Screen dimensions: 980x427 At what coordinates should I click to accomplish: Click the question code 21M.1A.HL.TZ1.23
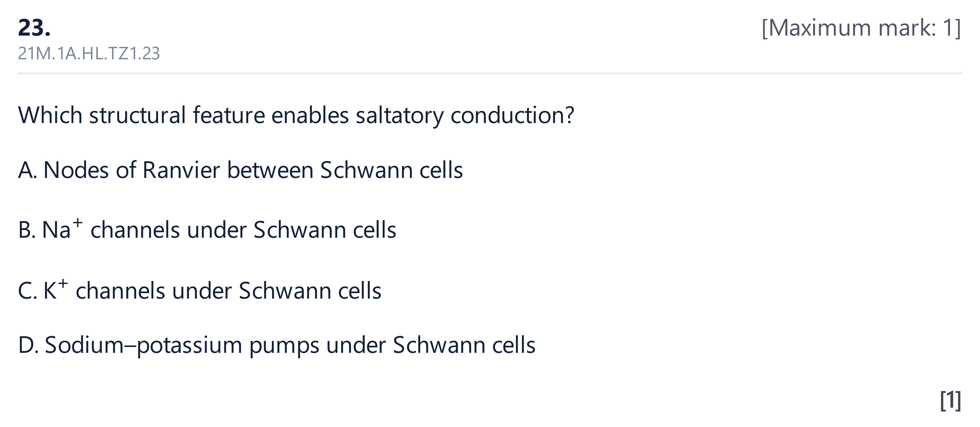click(x=89, y=54)
